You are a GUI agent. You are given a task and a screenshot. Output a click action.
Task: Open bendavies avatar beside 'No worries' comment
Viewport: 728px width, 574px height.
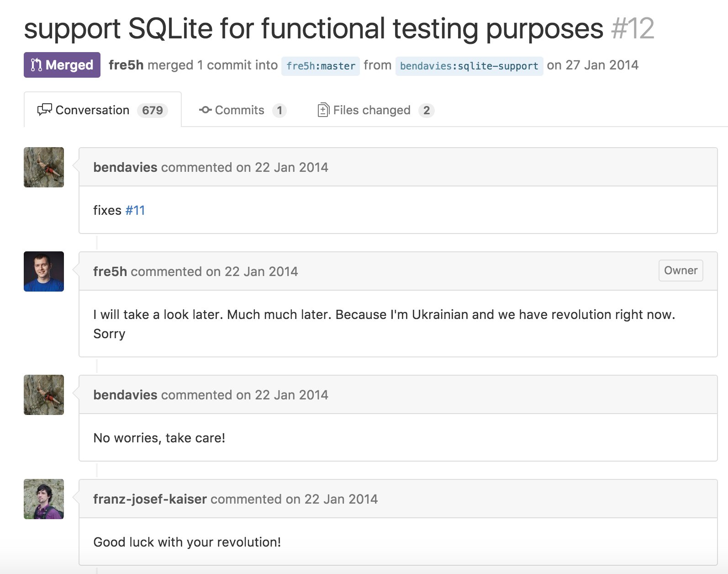44,395
